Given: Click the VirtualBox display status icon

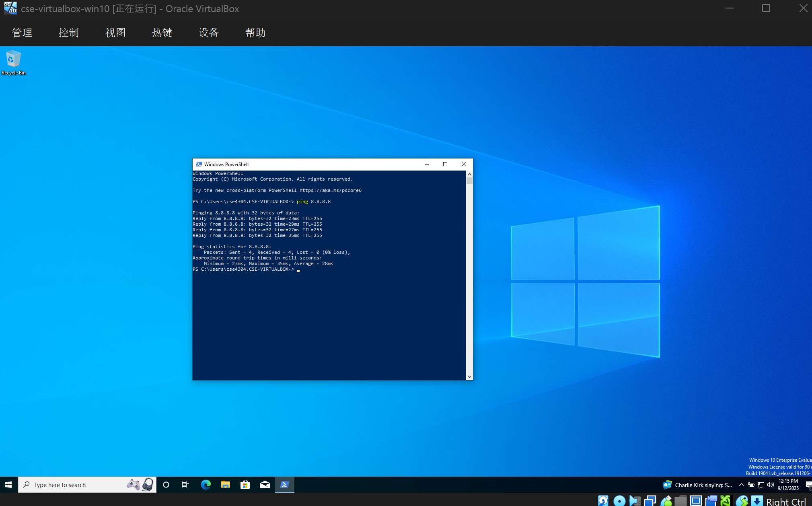Looking at the screenshot, I should (x=696, y=500).
